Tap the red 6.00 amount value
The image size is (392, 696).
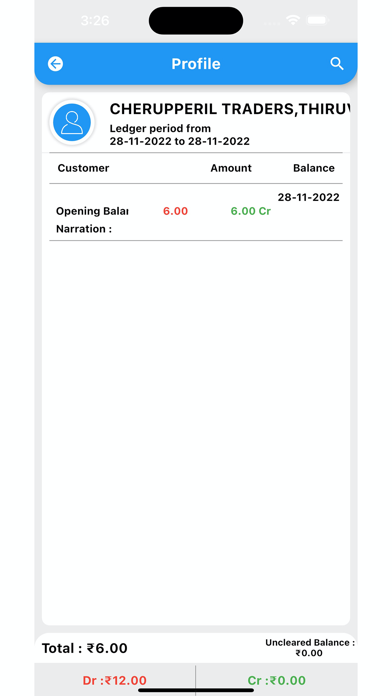tap(175, 211)
